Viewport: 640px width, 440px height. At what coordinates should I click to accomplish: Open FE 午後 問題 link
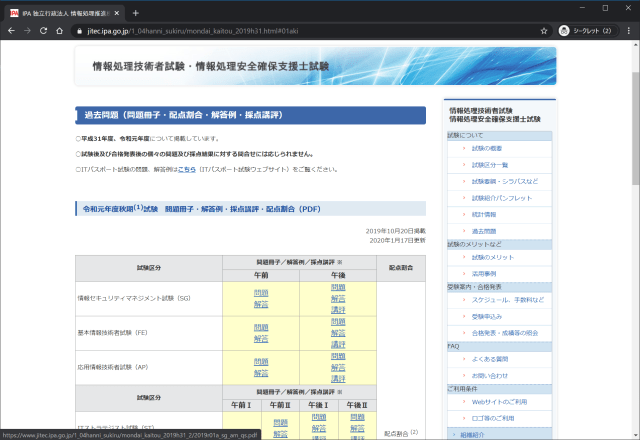[338, 322]
